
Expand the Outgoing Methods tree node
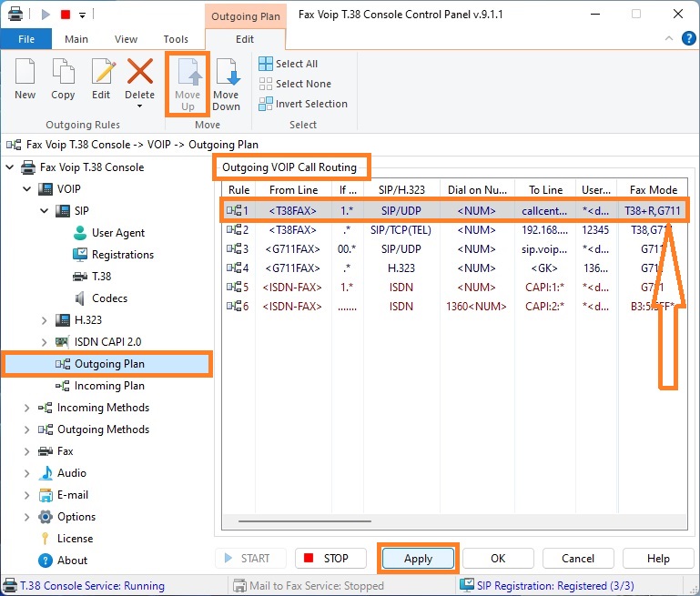click(x=26, y=429)
